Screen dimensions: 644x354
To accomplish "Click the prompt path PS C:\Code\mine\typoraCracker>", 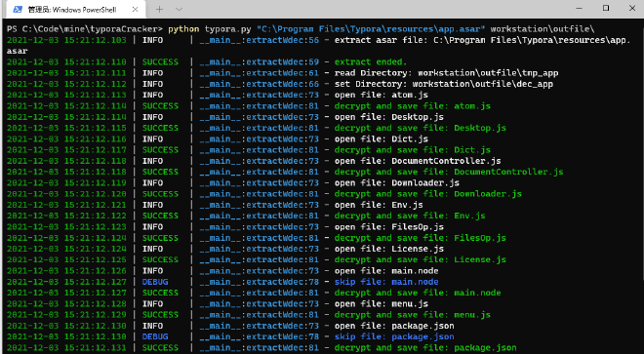I will (85, 29).
